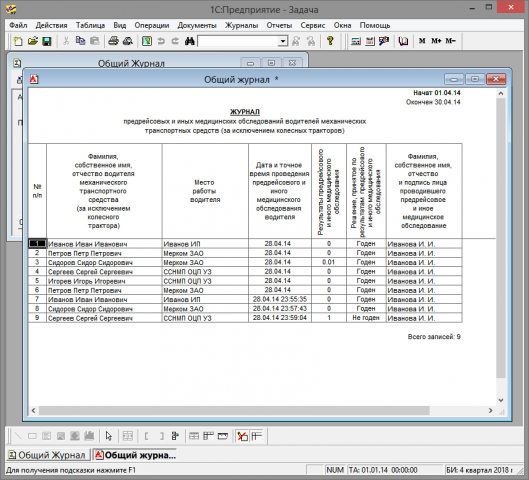This screenshot has width=529, height=480.
Task: Click the ТА: 01.01.14 status bar entry
Action: (383, 470)
